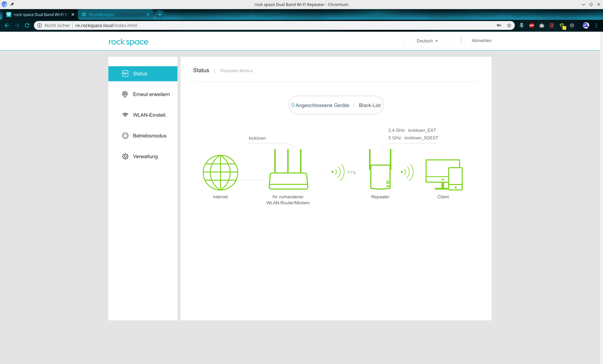Click the Verwaltung gear icon
The width and height of the screenshot is (603, 364).
tap(125, 157)
